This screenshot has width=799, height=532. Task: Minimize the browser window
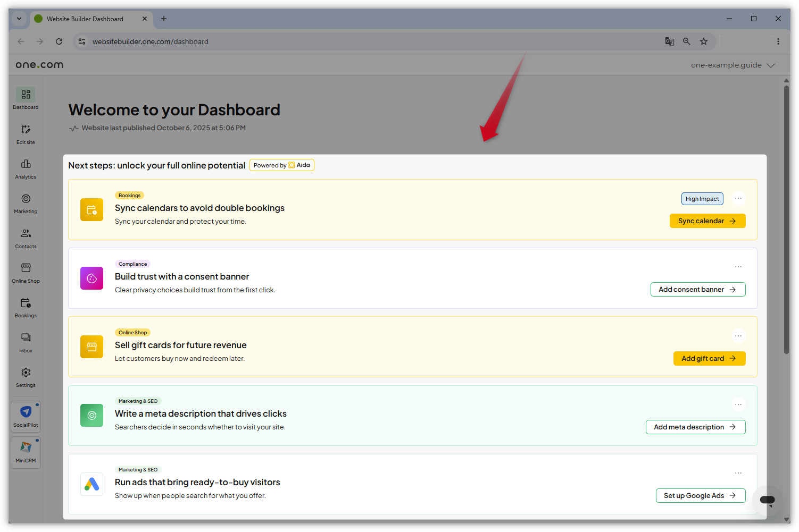coord(729,19)
